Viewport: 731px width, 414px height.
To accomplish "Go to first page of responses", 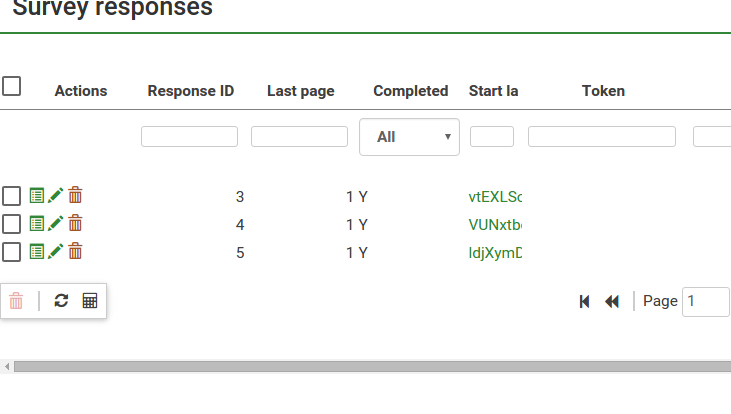I will [x=585, y=301].
